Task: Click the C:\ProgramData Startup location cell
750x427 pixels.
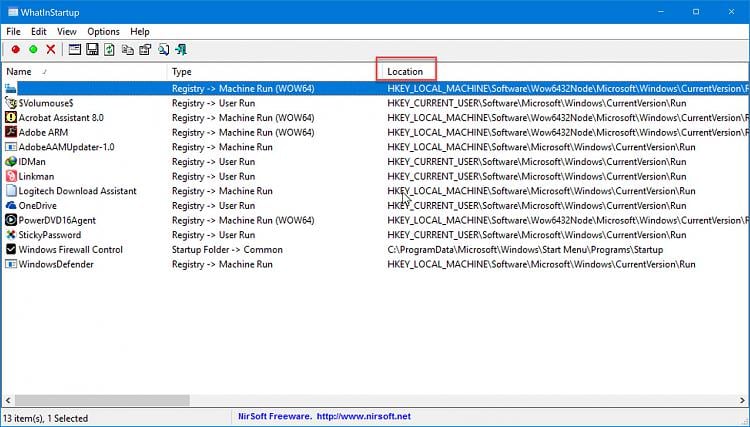Action: coord(525,250)
